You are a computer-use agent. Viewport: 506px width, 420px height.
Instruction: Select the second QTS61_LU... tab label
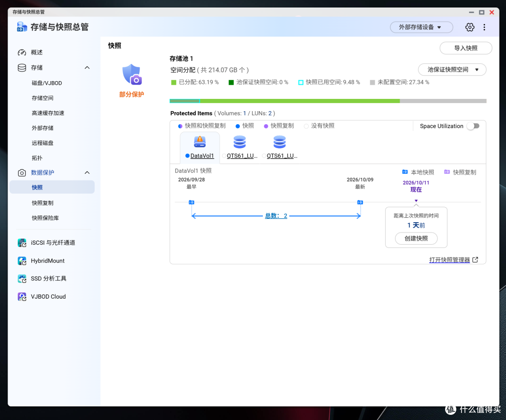click(x=282, y=156)
